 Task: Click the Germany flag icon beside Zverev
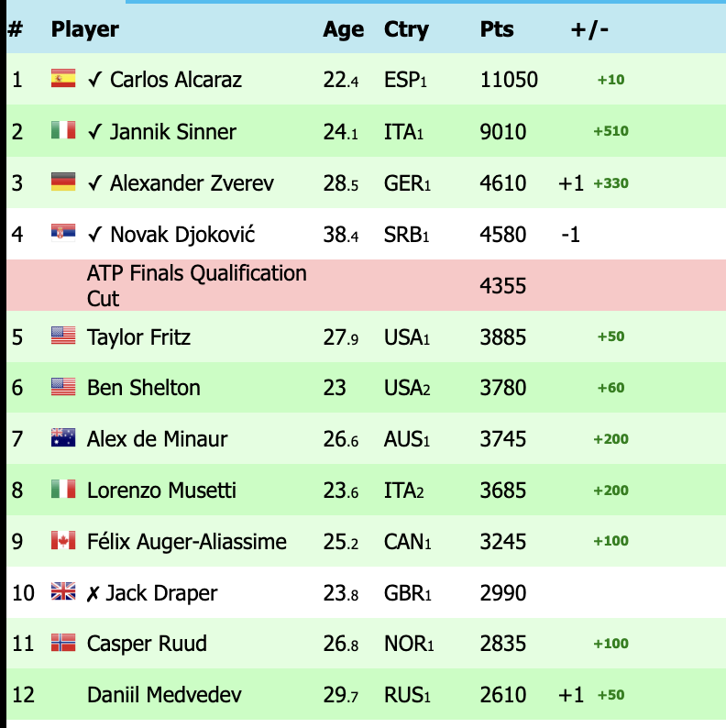point(62,182)
